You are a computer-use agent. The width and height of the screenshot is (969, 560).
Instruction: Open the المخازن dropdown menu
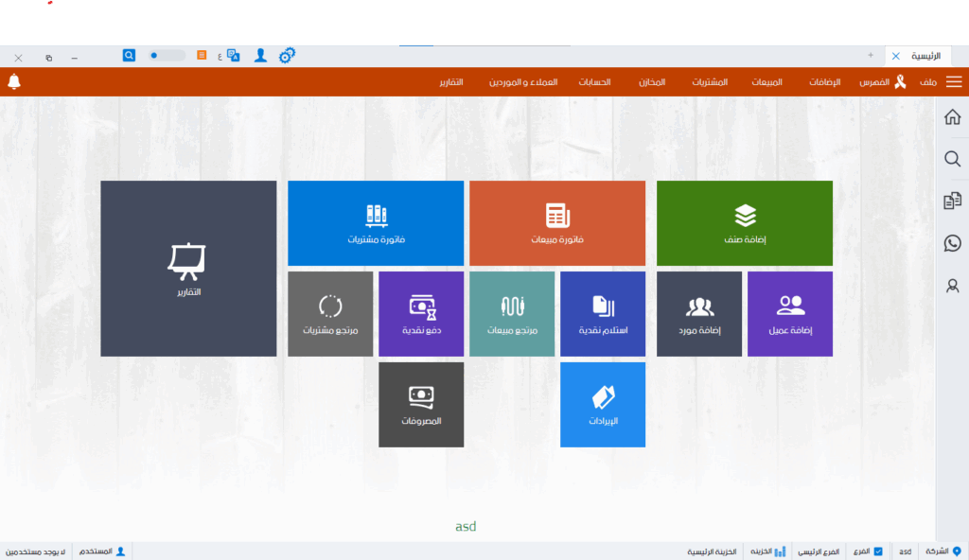651,82
